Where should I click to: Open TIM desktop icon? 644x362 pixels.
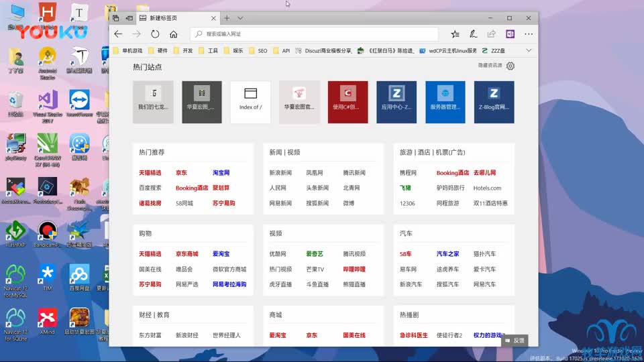coord(47,278)
